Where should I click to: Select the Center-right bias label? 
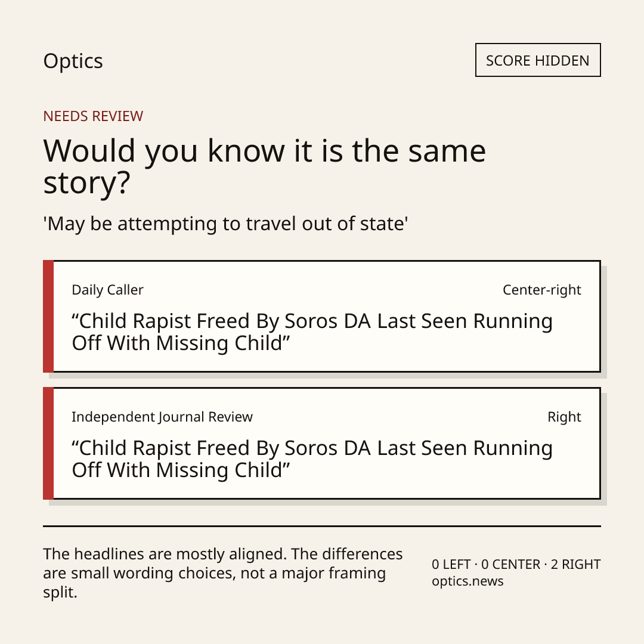[541, 290]
